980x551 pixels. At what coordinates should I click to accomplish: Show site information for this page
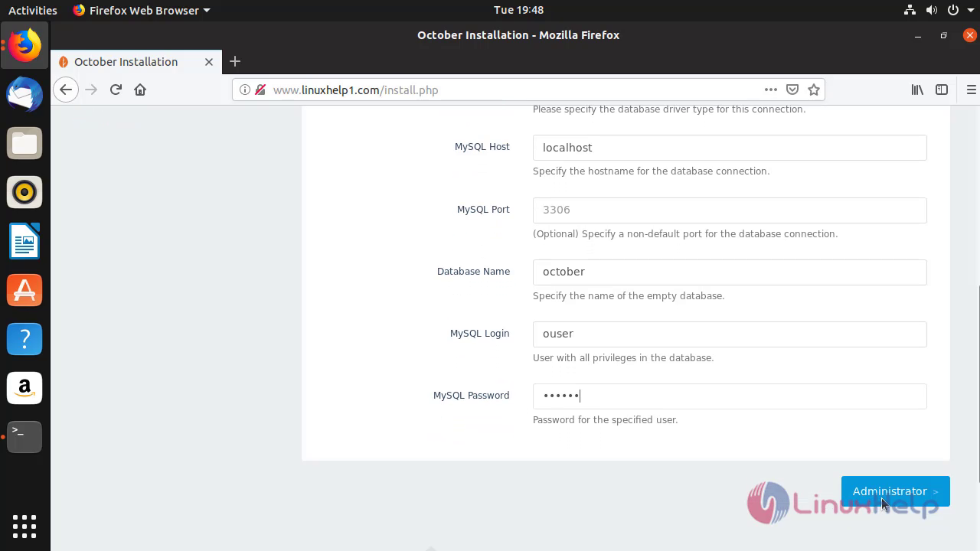coord(244,90)
